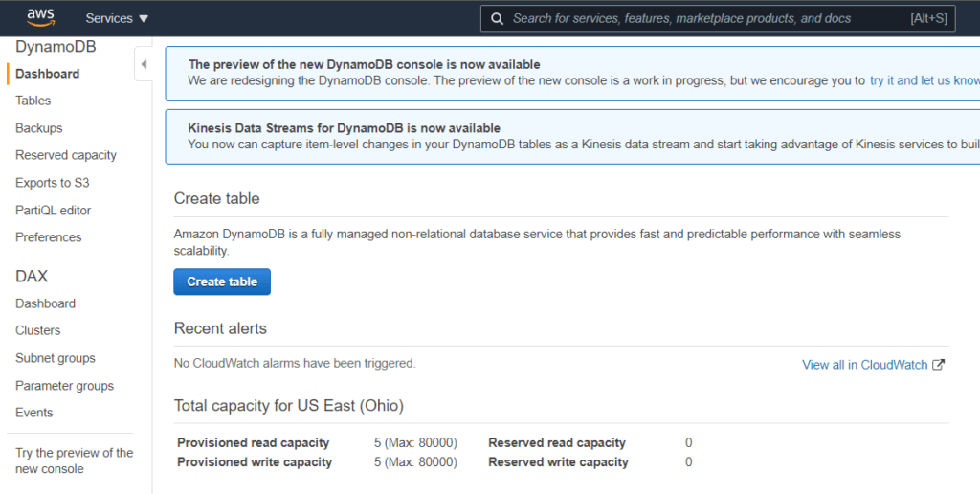Click 'No CloudWatch alarms have been triggered' text
Image resolution: width=980 pixels, height=494 pixels.
295,363
